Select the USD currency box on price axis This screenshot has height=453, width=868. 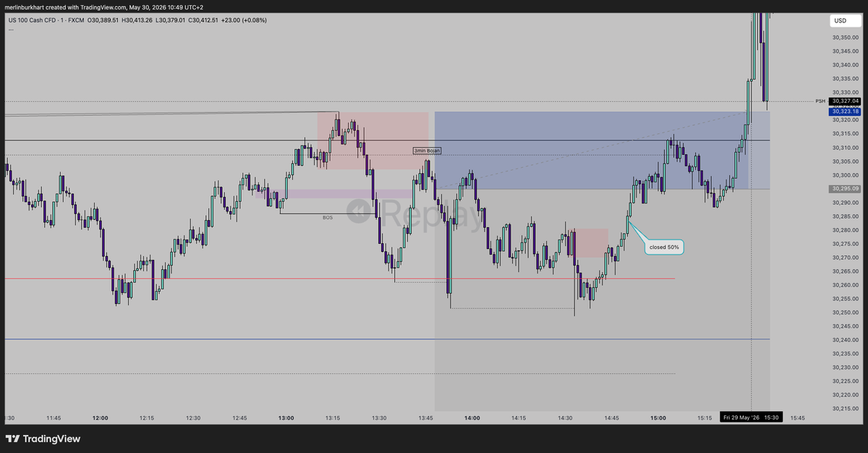pyautogui.click(x=844, y=20)
